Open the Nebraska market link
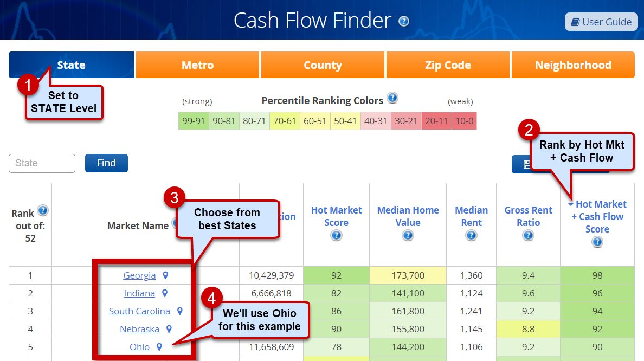The image size is (644, 361). tap(140, 330)
